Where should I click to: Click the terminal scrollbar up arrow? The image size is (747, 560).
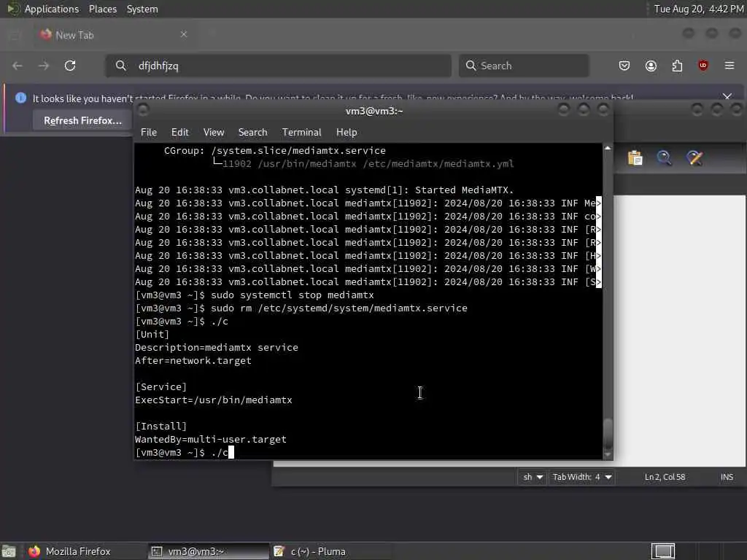click(608, 148)
